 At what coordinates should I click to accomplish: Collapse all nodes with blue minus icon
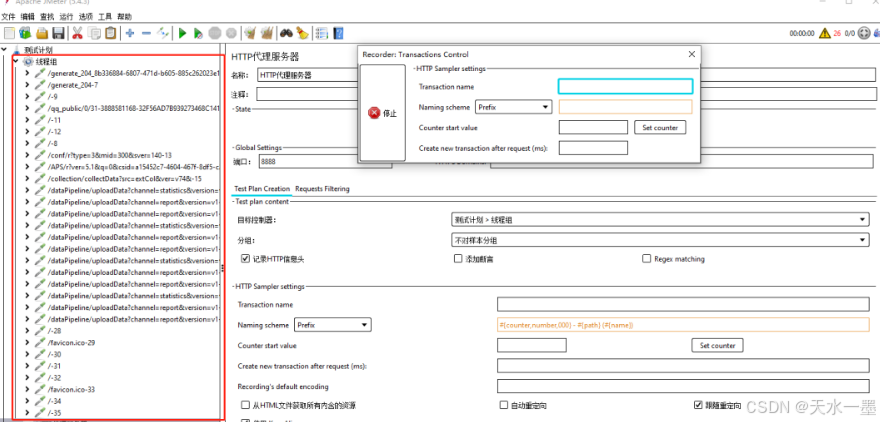pos(146,33)
